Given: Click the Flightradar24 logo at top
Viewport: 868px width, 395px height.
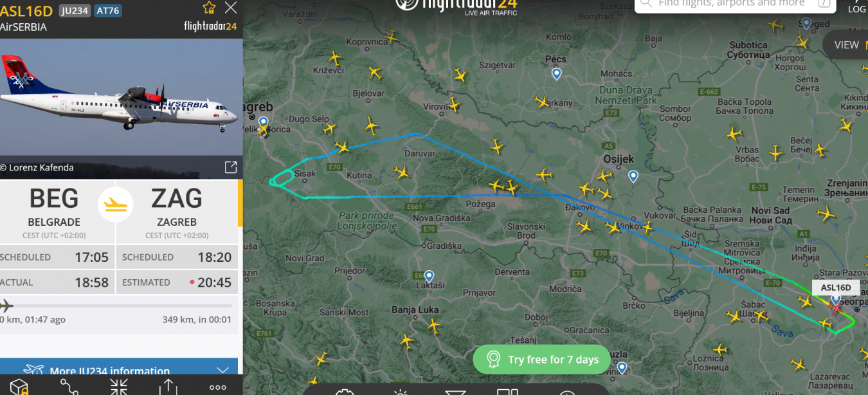Looking at the screenshot, I should click(456, 5).
